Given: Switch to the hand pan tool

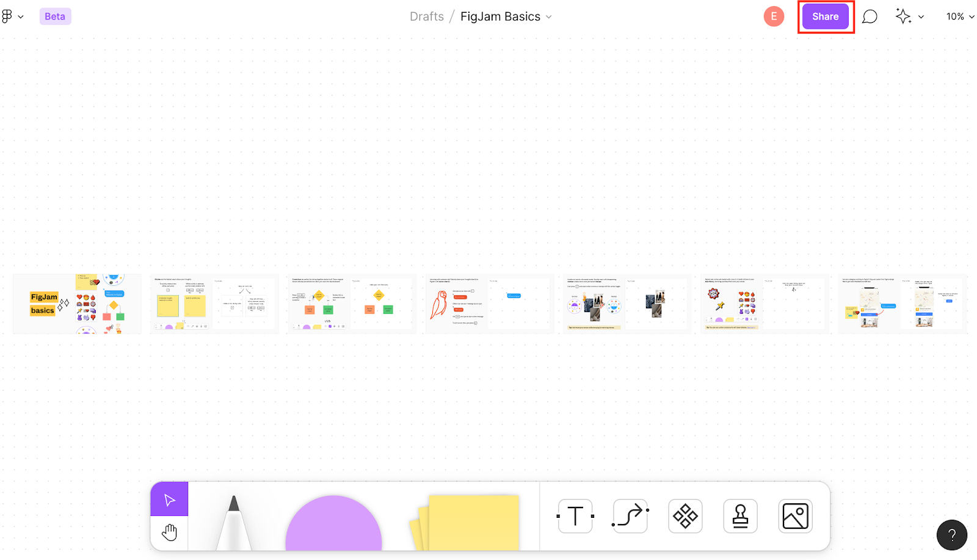Looking at the screenshot, I should point(169,533).
